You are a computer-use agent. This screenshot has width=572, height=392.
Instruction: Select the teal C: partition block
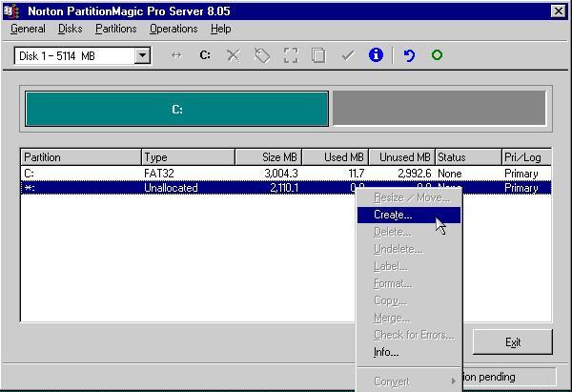tap(177, 109)
